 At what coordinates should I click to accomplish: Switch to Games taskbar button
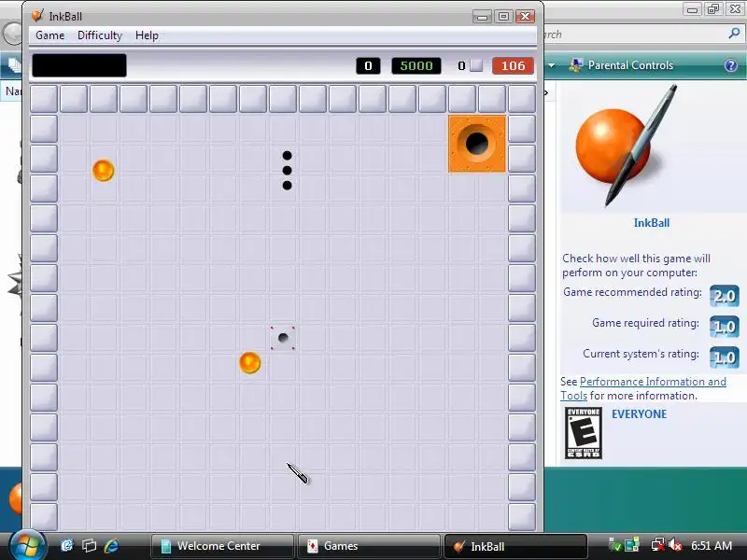coord(368,546)
